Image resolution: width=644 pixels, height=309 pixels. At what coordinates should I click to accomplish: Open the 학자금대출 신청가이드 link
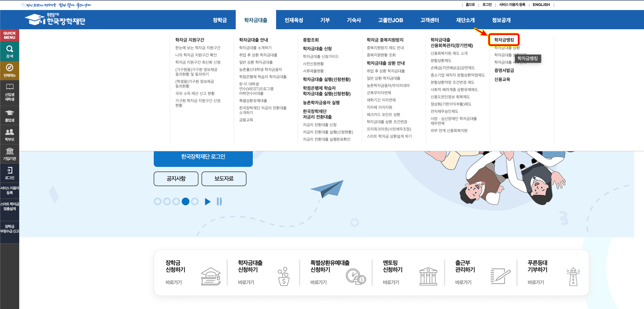click(321, 56)
